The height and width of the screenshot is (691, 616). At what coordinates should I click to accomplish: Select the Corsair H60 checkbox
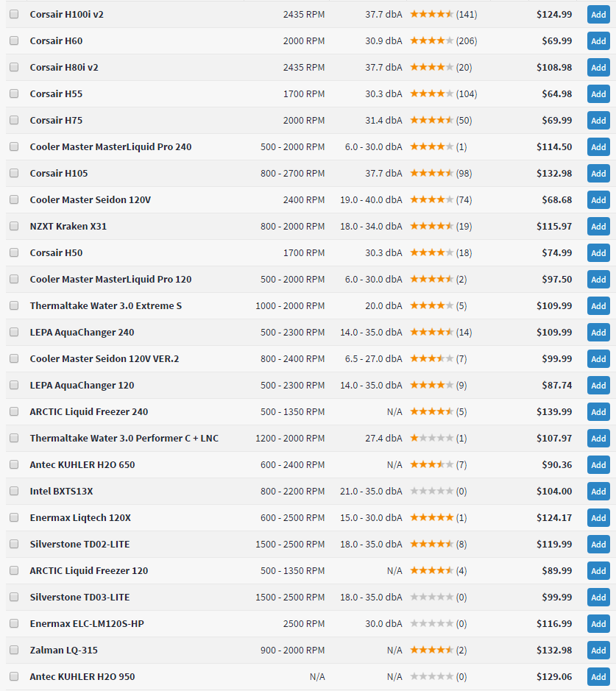(x=14, y=40)
